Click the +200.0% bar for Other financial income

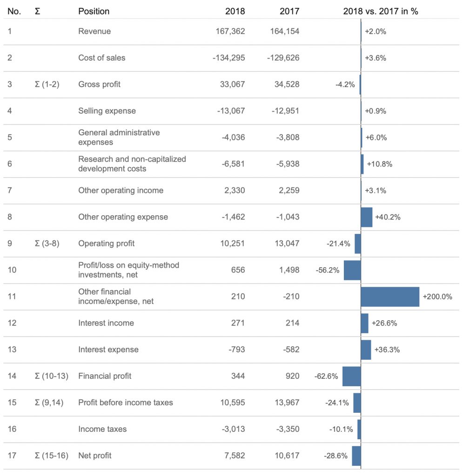click(x=390, y=297)
